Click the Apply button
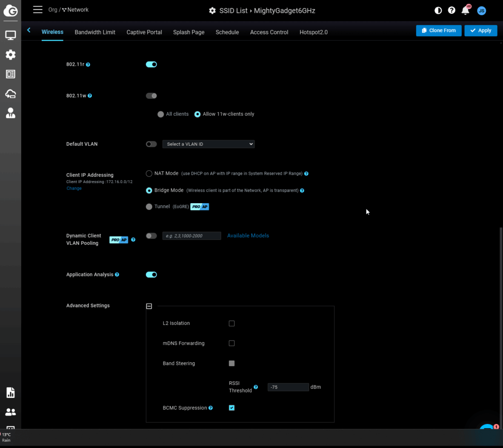 click(480, 30)
